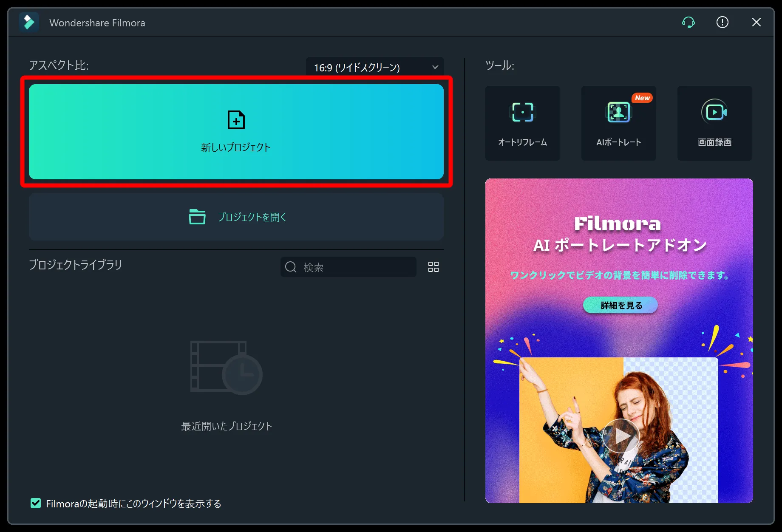Click the アスペクト比 label
Viewport: 782px width, 532px height.
coord(59,65)
